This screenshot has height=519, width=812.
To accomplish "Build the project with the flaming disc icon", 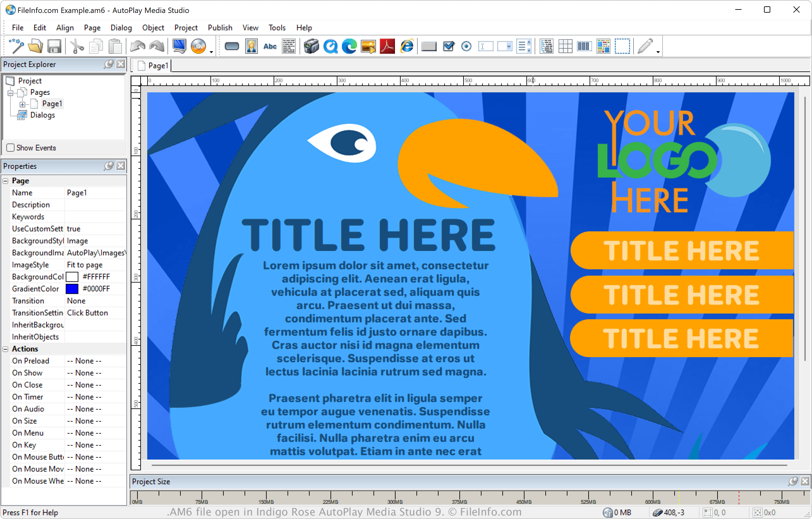I will (198, 46).
